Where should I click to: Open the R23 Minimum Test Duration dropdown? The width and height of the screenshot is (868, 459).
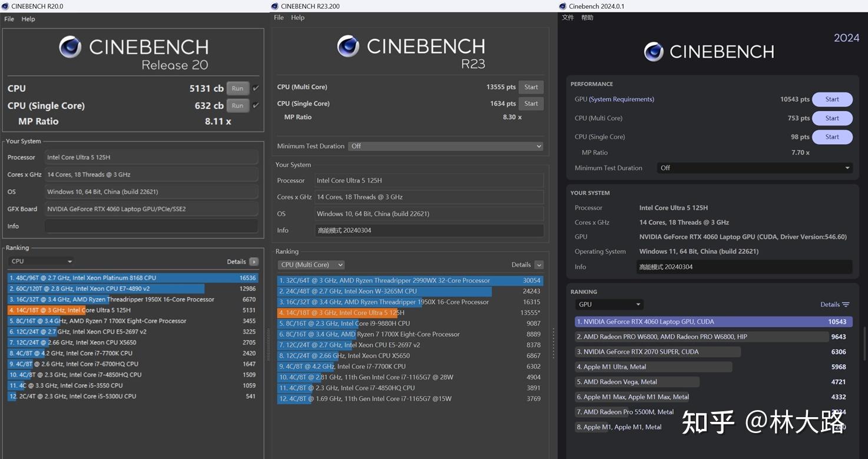click(x=445, y=146)
